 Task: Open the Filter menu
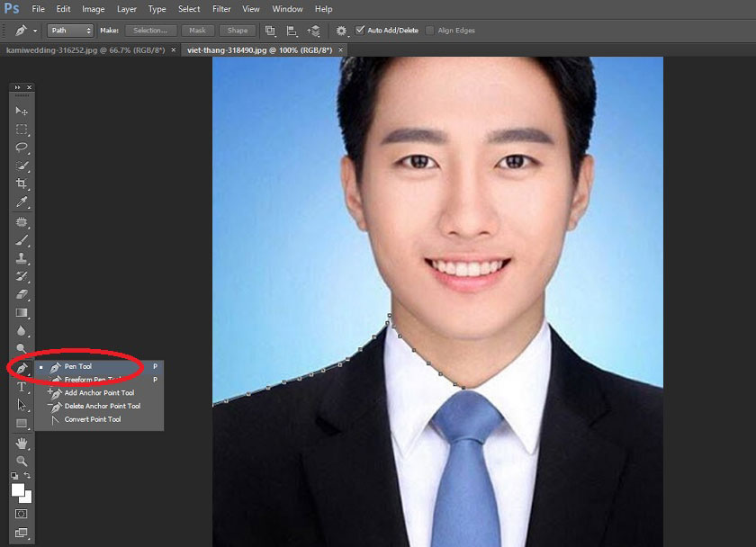[221, 9]
